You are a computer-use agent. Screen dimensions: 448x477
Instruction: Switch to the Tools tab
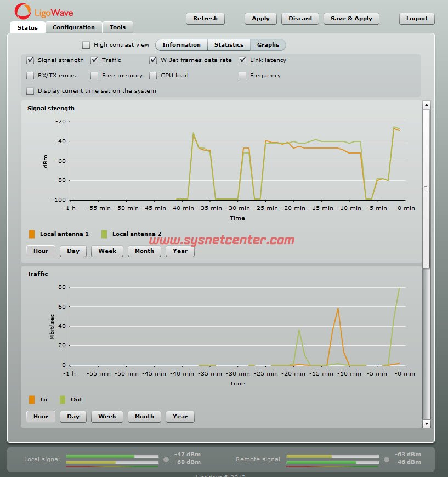point(117,27)
